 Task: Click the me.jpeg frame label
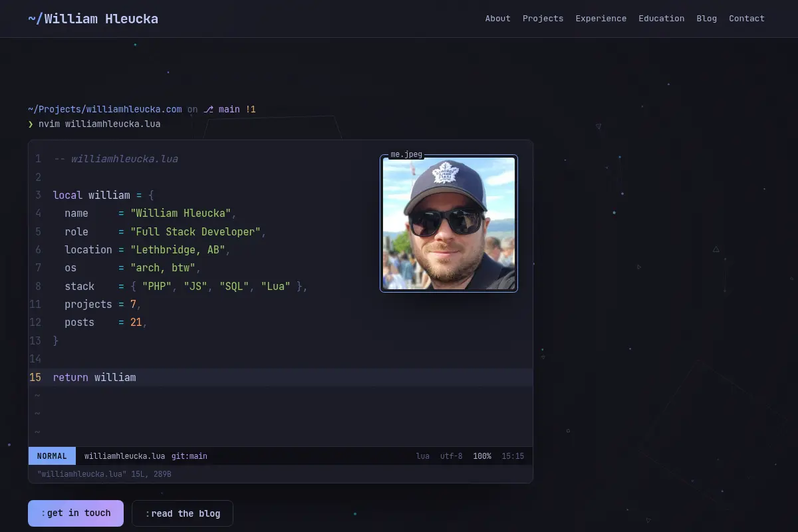tap(406, 154)
